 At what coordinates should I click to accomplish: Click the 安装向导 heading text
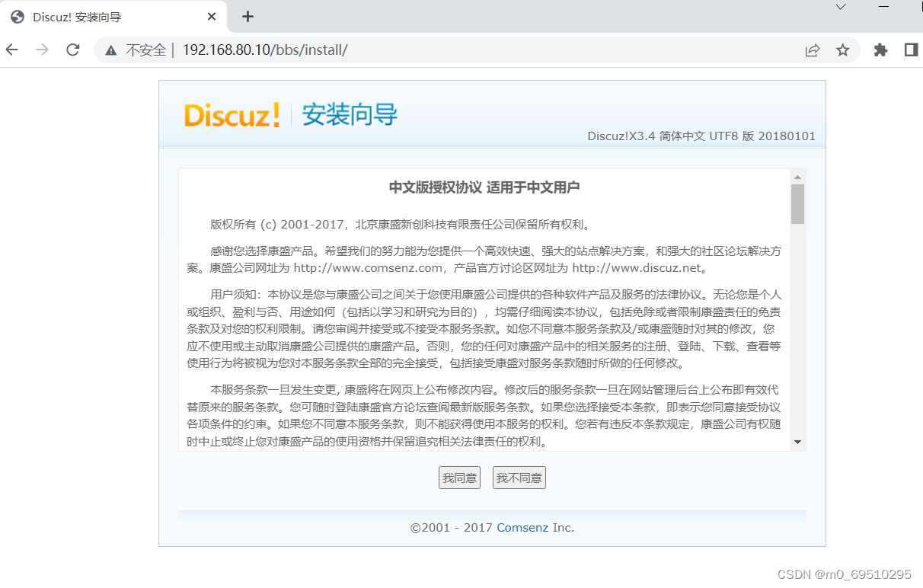pos(350,115)
